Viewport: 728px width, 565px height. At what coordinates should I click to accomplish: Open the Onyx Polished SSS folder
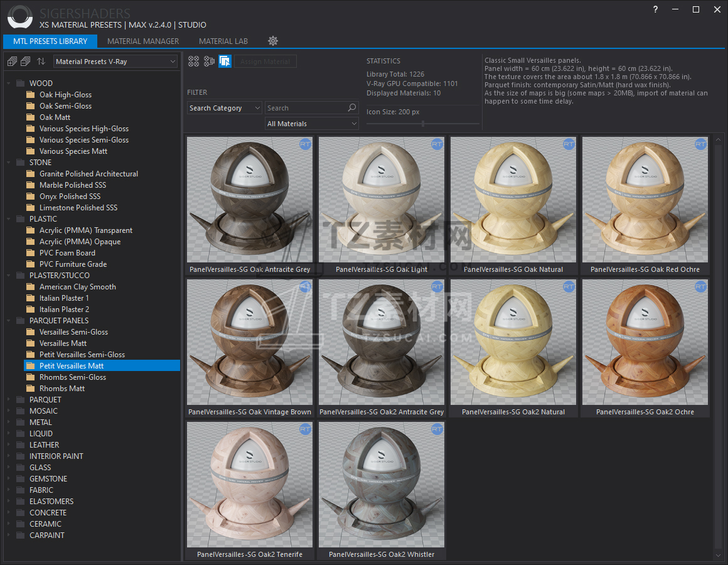click(x=70, y=196)
